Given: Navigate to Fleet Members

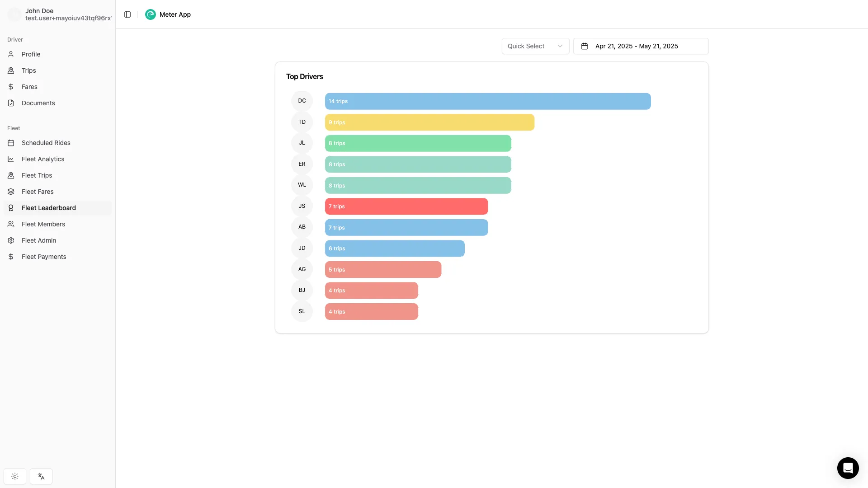Looking at the screenshot, I should tap(44, 224).
